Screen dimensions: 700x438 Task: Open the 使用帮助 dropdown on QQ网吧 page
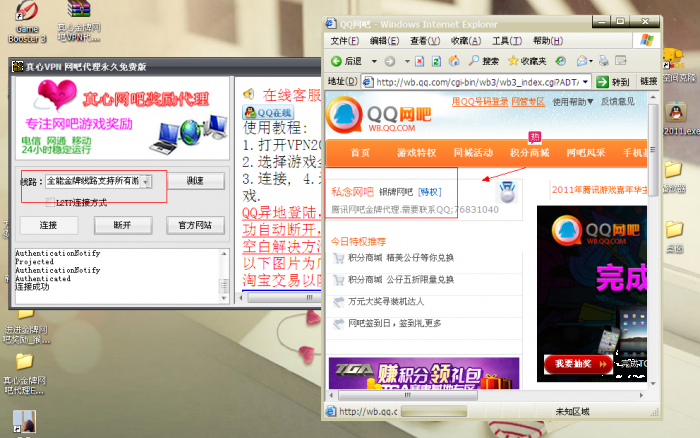tap(573, 102)
